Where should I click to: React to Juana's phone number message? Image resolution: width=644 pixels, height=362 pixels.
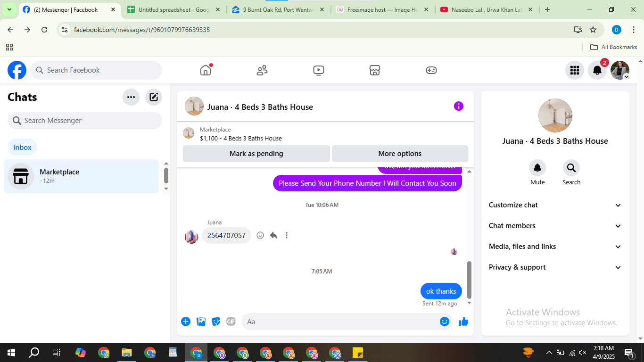260,235
